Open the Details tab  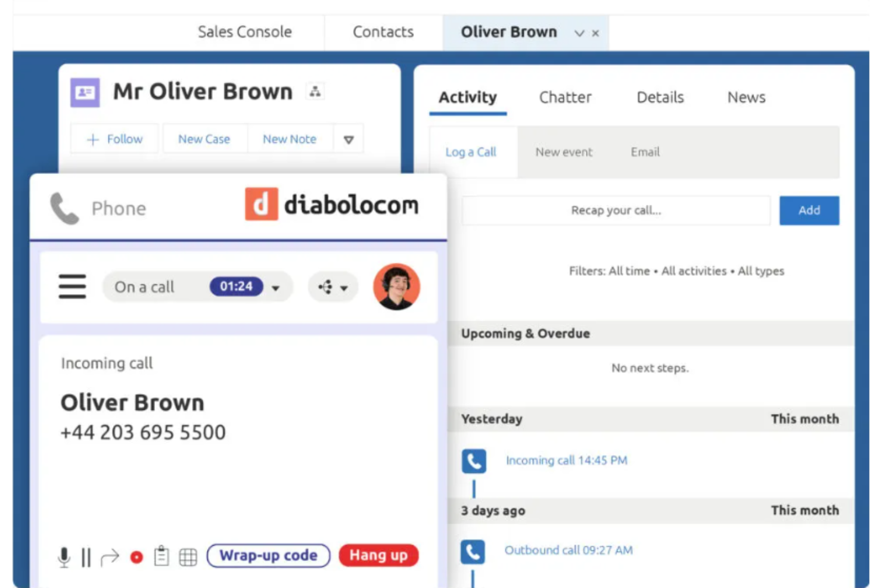(659, 97)
